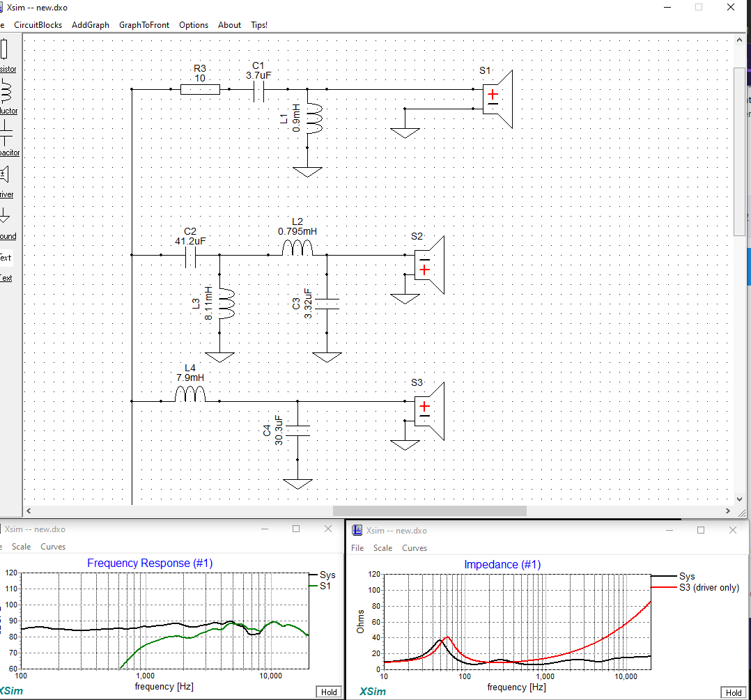The width and height of the screenshot is (751, 700).
Task: Maximize the Frequency Response window
Action: 296,529
